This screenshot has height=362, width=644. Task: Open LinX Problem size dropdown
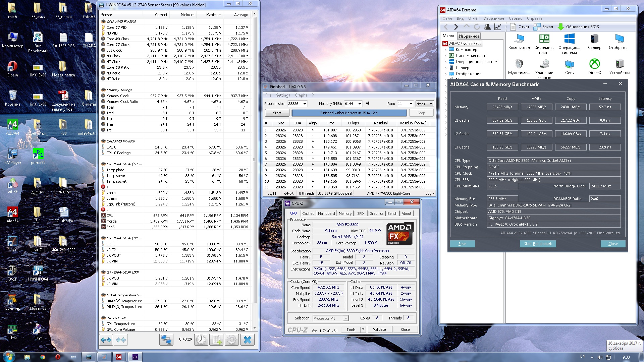pyautogui.click(x=305, y=104)
